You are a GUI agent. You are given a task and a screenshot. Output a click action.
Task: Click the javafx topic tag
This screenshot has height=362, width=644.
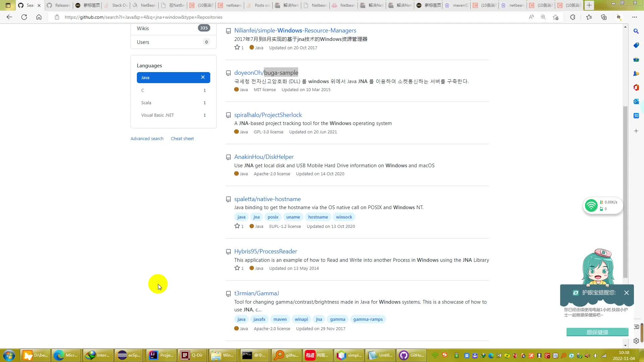tap(259, 319)
